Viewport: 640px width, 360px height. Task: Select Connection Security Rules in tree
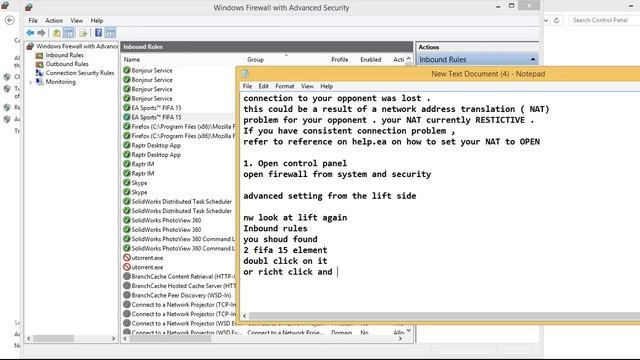(x=80, y=73)
